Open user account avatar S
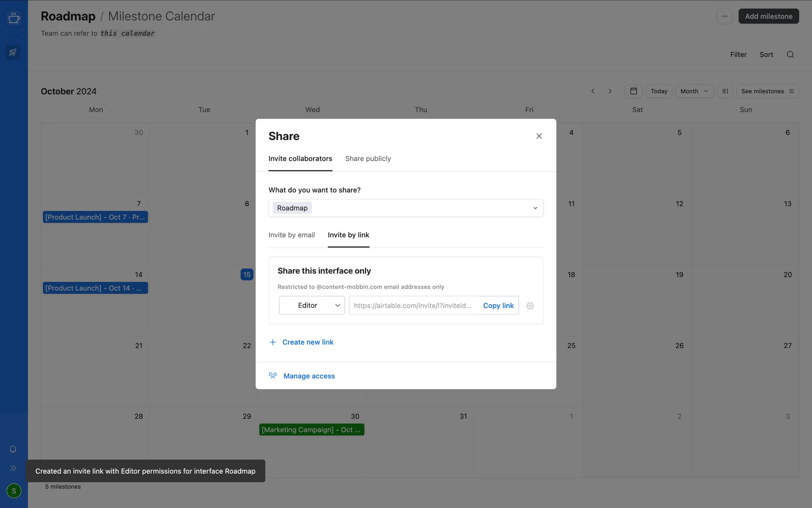Viewport: 812px width, 508px height. tap(14, 491)
